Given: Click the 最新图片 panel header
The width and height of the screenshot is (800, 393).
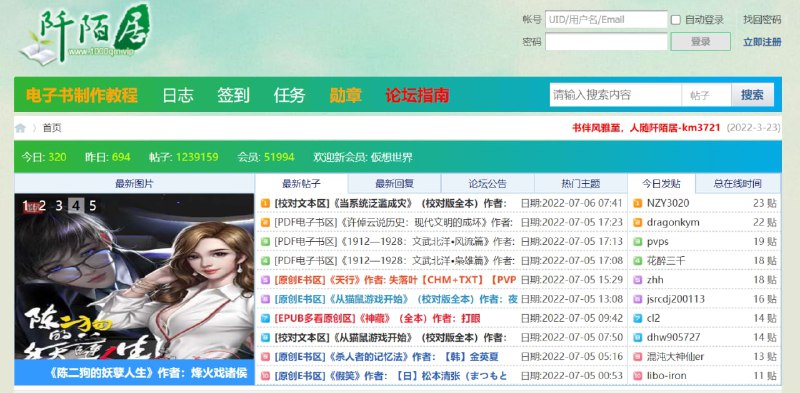Looking at the screenshot, I should [x=134, y=184].
